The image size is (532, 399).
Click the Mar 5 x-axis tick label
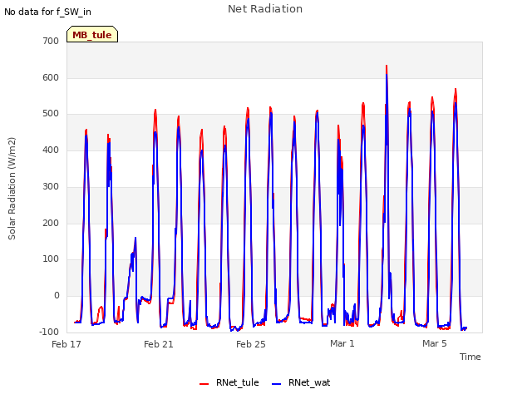coord(435,343)
